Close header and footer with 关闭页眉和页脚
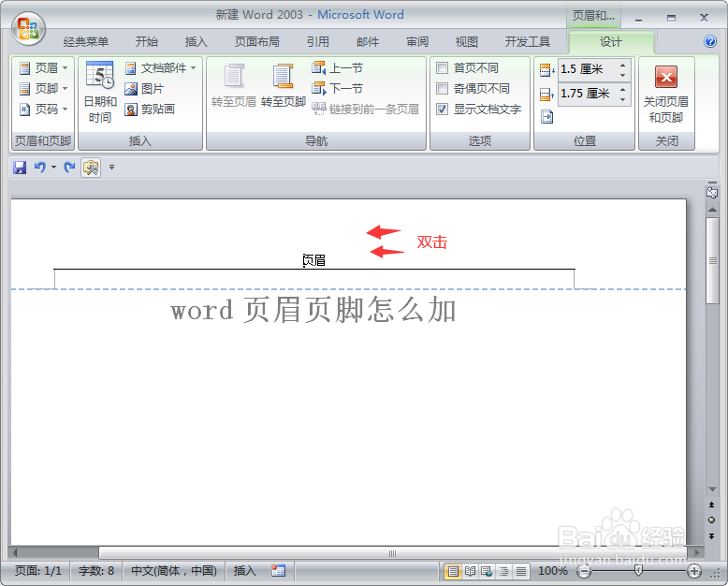The image size is (728, 586). pos(666,95)
